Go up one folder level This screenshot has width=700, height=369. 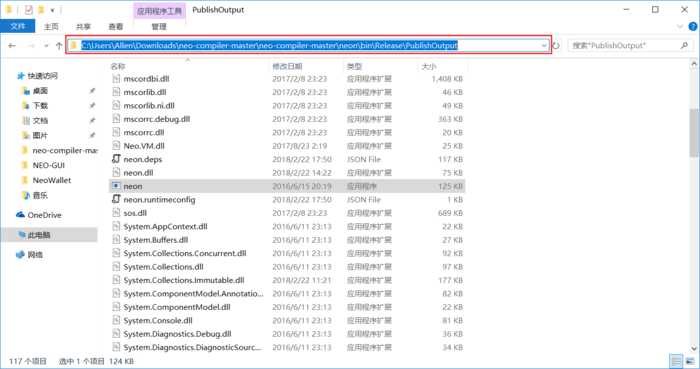coord(59,46)
